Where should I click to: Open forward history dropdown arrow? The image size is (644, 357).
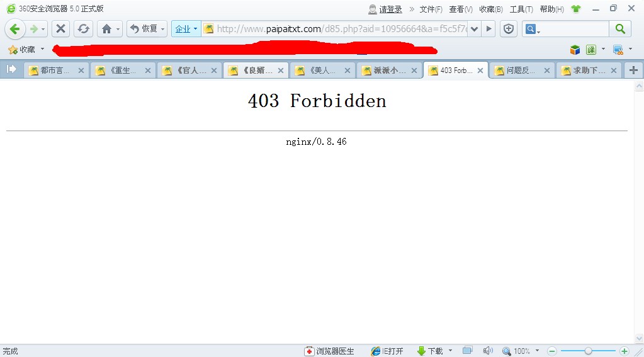coord(43,29)
